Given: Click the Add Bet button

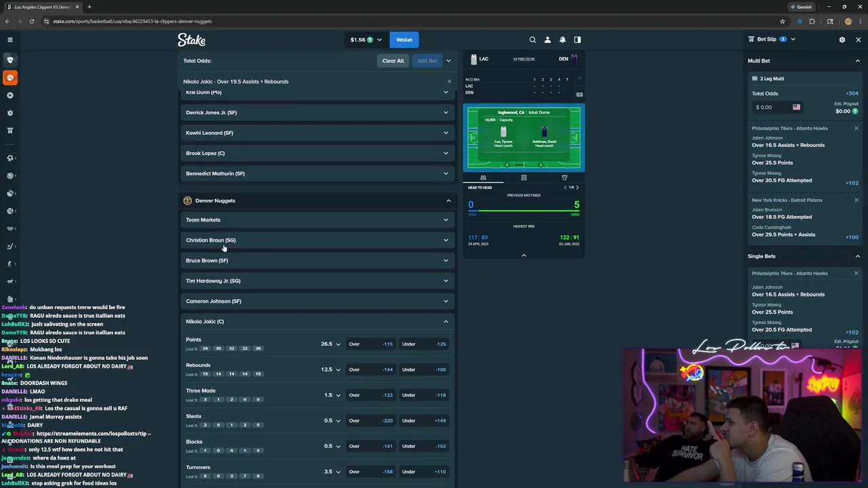Looking at the screenshot, I should tap(427, 61).
